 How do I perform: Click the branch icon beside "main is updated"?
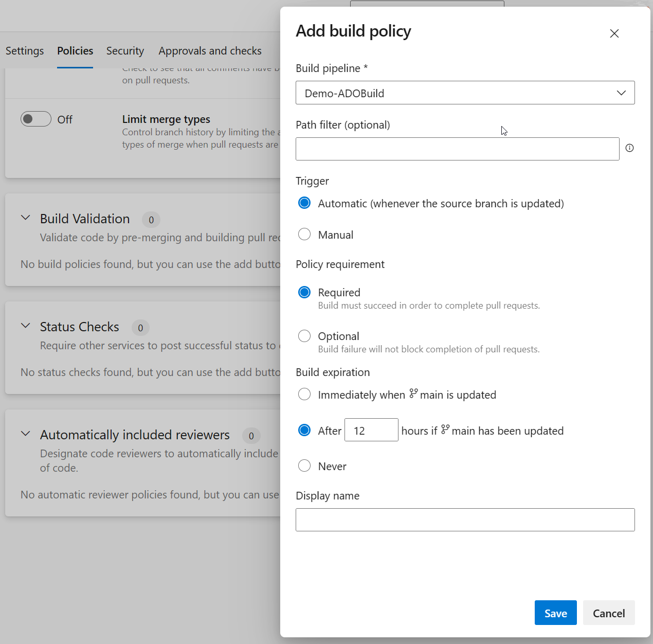click(414, 393)
